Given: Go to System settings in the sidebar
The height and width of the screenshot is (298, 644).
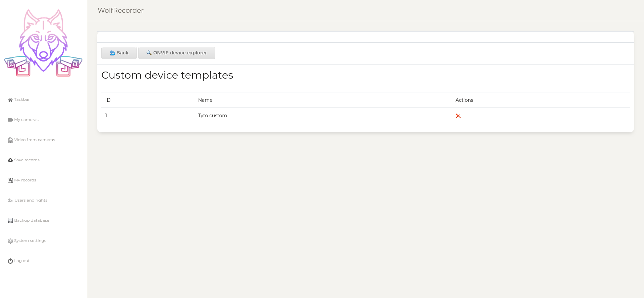Looking at the screenshot, I should pyautogui.click(x=30, y=241).
